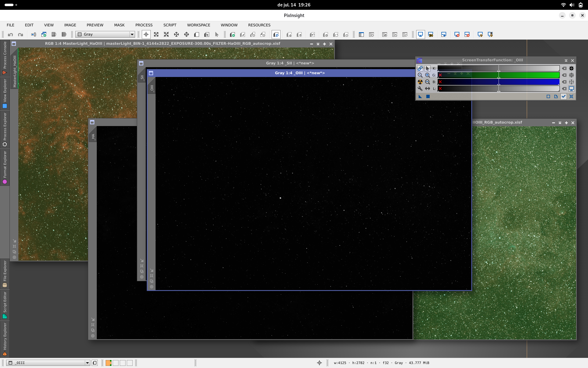Apply the STF auto stretch nuclear icon
This screenshot has width=588, height=368.
420,82
